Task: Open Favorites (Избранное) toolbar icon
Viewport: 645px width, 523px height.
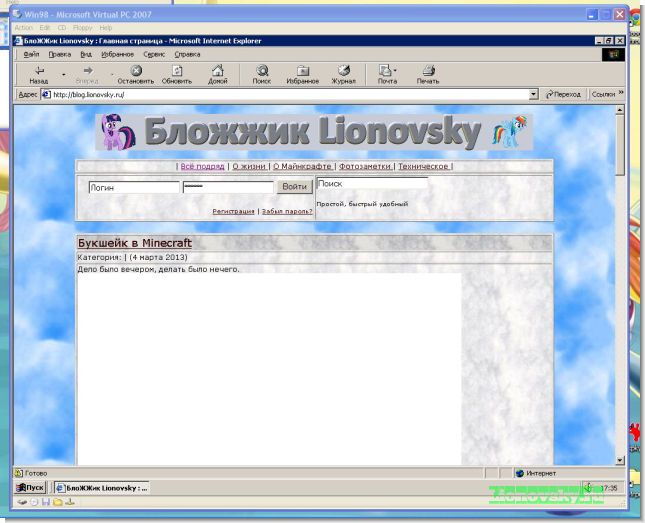Action: 302,71
